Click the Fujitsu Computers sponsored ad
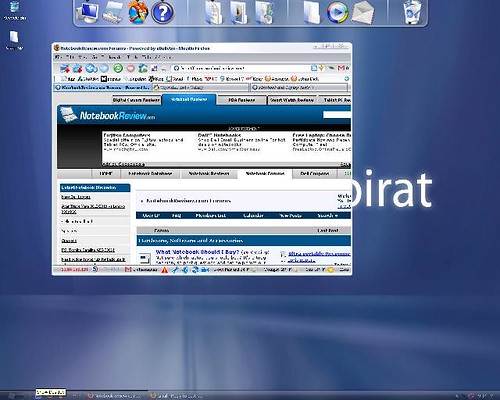 (143, 142)
